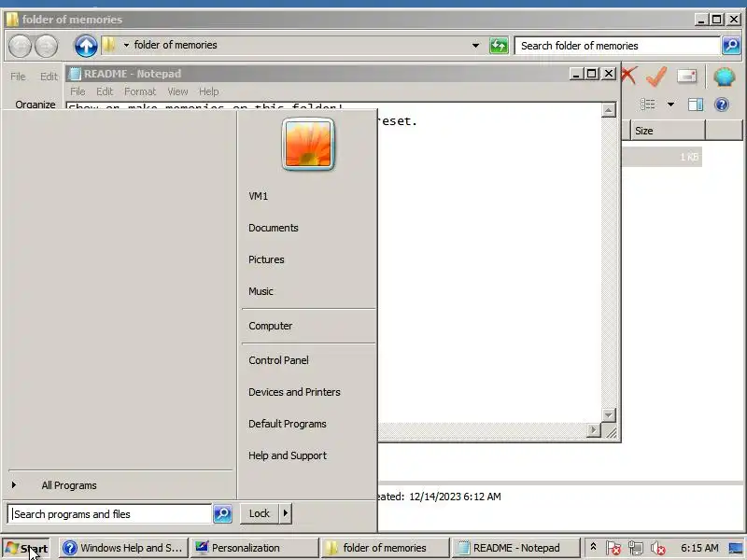Screen dimensions: 747x560
Task: Click the blue shell toolbar icon
Action: (x=725, y=77)
